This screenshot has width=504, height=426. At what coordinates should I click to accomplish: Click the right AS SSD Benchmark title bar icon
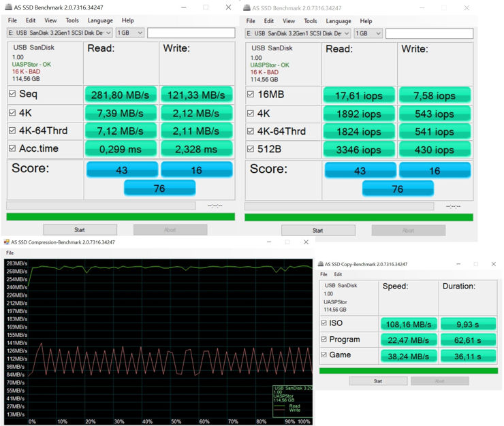pos(247,7)
